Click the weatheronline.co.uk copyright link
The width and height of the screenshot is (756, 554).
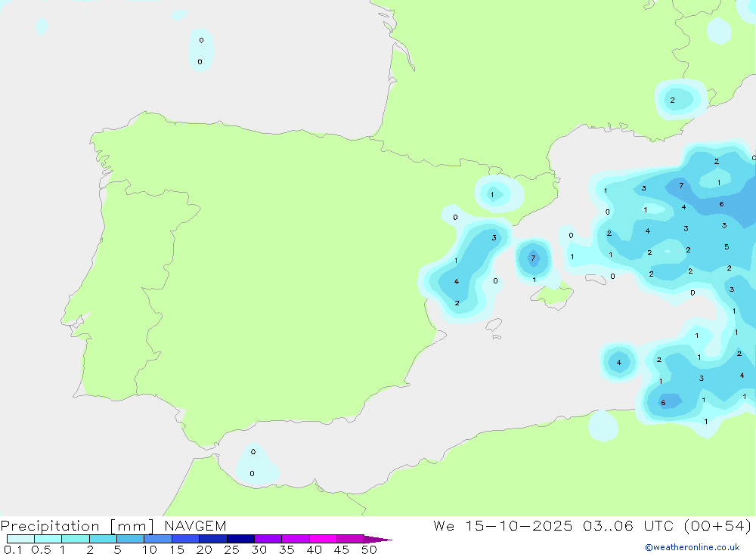pyautogui.click(x=692, y=547)
